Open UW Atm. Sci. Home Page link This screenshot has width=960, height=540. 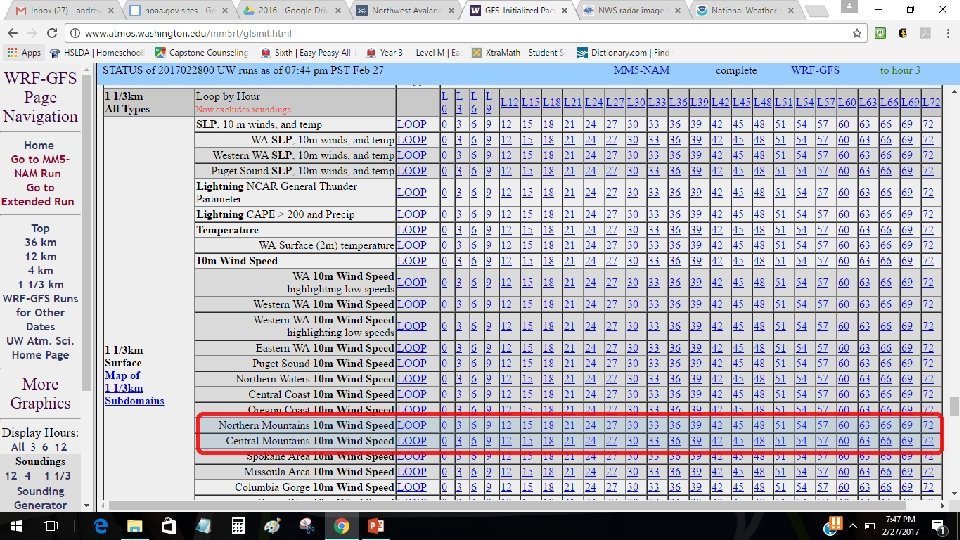coord(40,348)
